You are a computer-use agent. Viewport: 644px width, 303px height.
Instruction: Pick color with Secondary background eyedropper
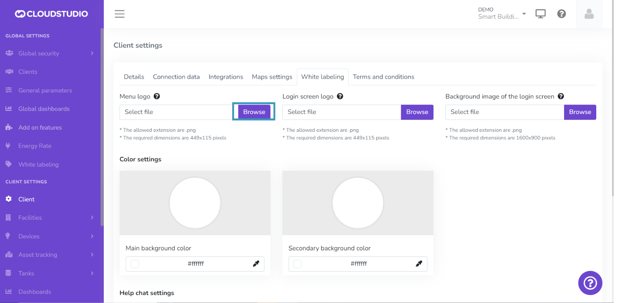click(x=419, y=264)
